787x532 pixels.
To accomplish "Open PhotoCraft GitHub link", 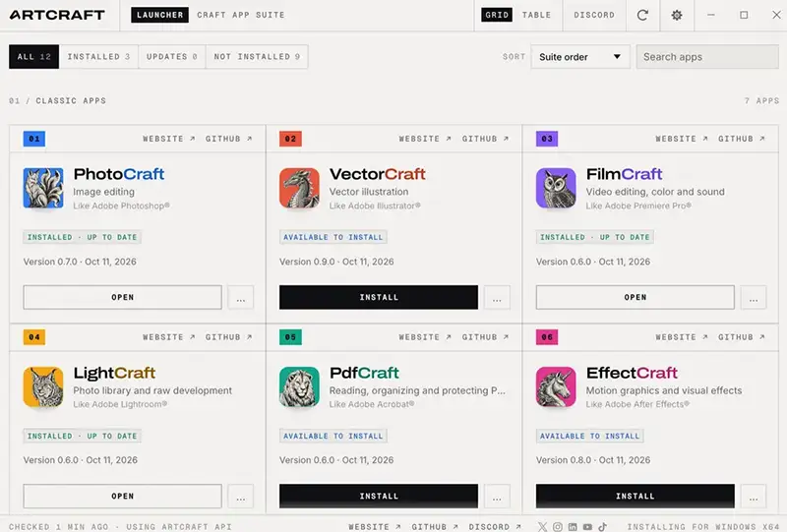I will pos(228,139).
